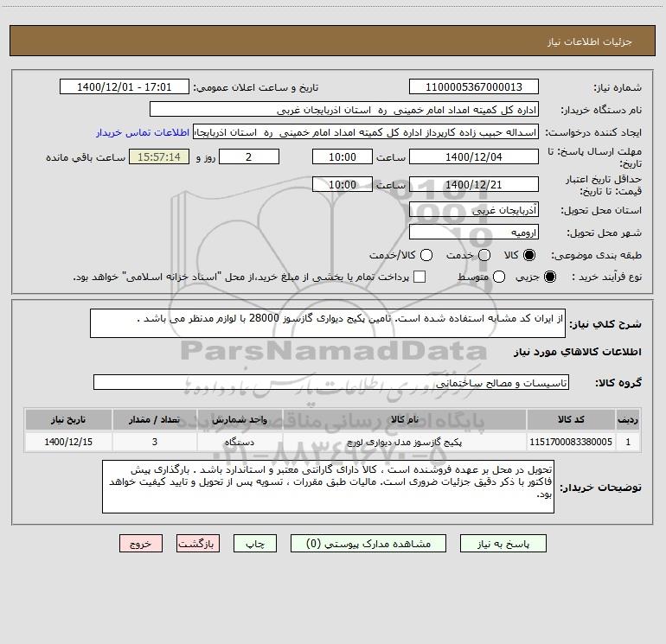Click the ردیف column header
666x644 pixels.
coord(628,419)
